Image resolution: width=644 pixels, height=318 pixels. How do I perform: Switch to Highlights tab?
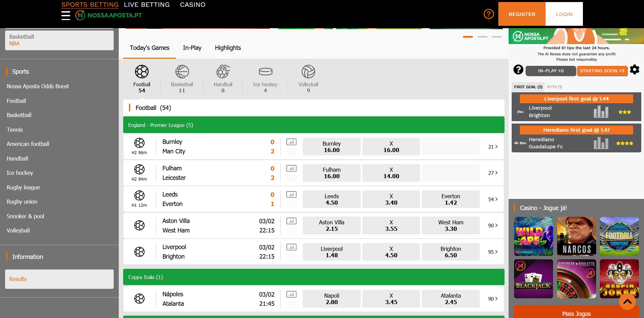point(228,48)
